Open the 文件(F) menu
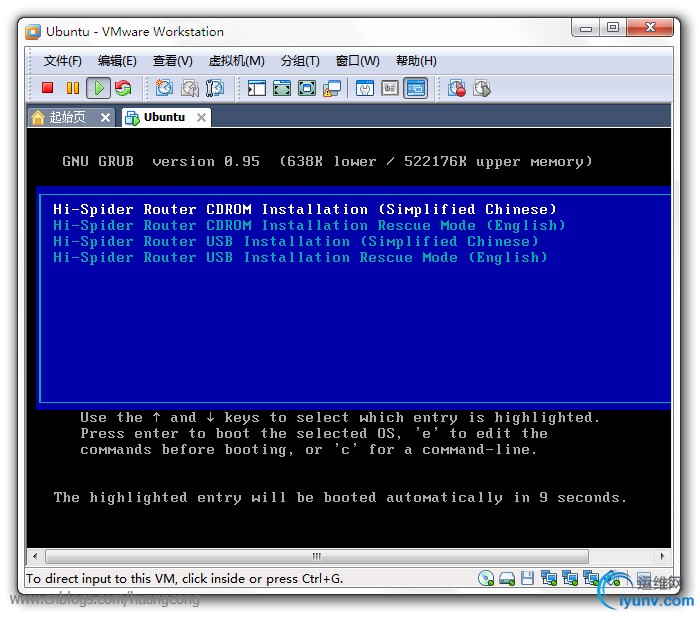 62,61
